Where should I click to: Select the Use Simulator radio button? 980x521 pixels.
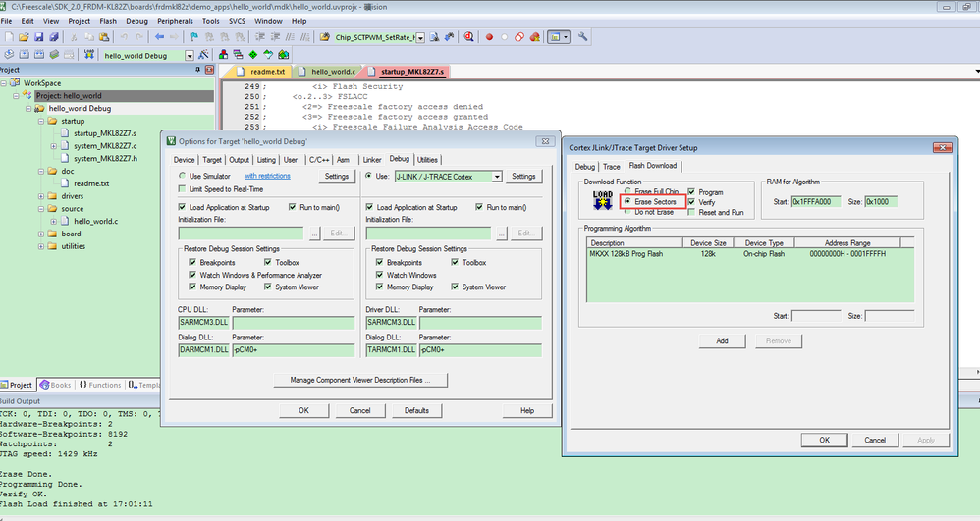click(x=182, y=177)
